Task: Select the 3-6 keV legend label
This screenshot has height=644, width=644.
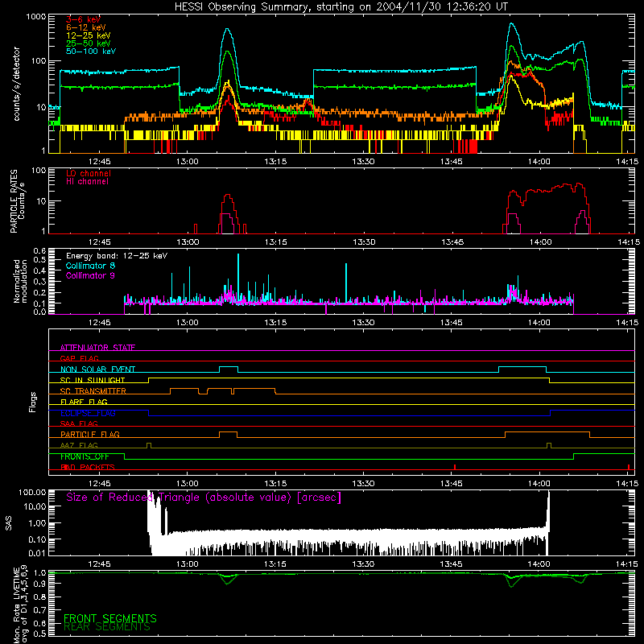Action: (83, 19)
